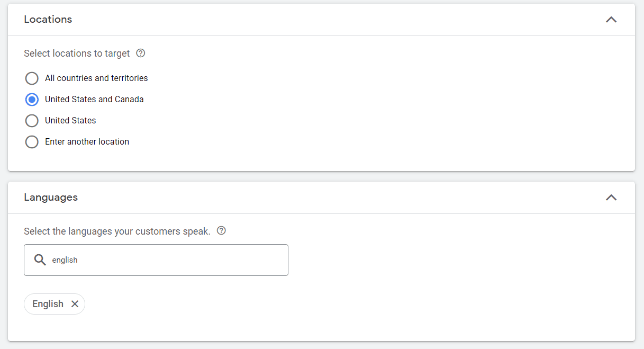
Task: Click the magnifier icon in language search
Action: (x=40, y=259)
